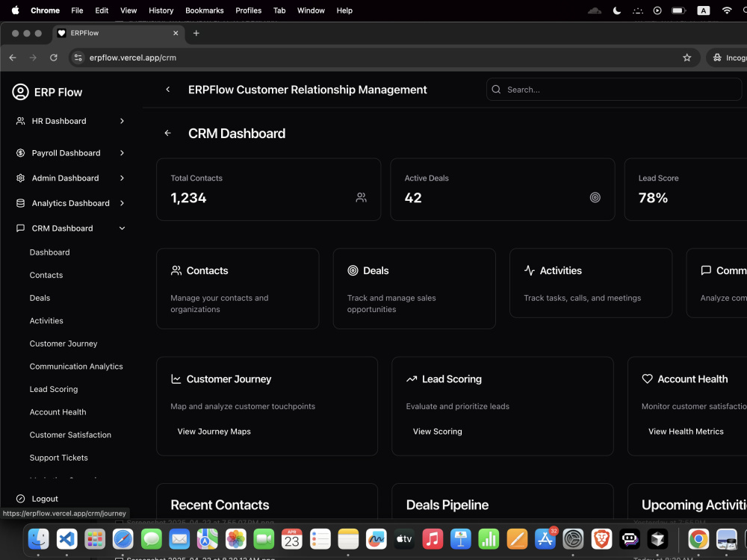This screenshot has width=747, height=560.
Task: Expand the Payroll Dashboard chevron
Action: coord(122,153)
